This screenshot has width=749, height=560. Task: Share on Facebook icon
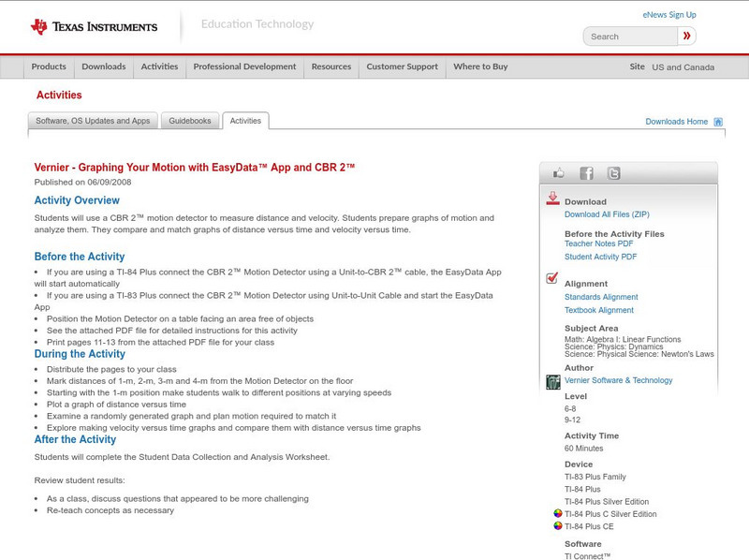pyautogui.click(x=587, y=173)
